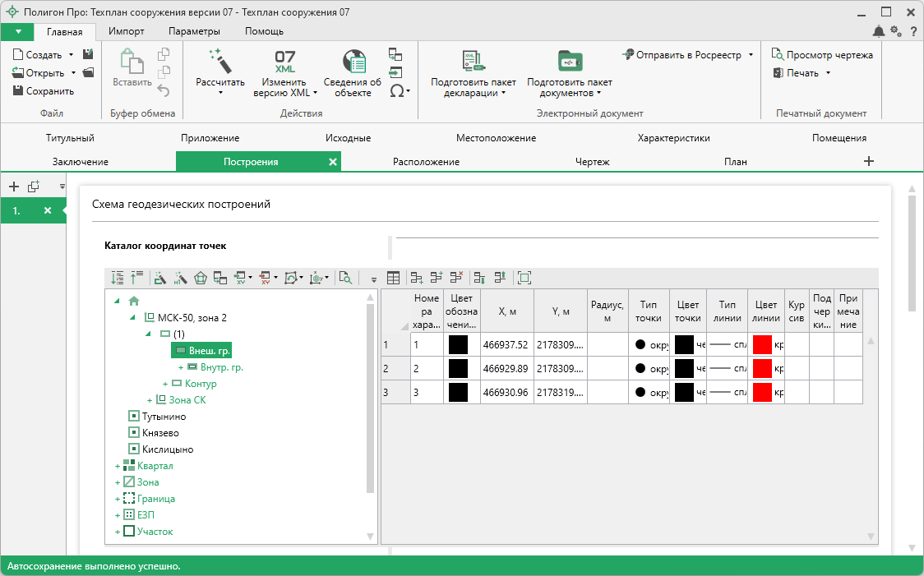Click the table view icon above grid

394,279
